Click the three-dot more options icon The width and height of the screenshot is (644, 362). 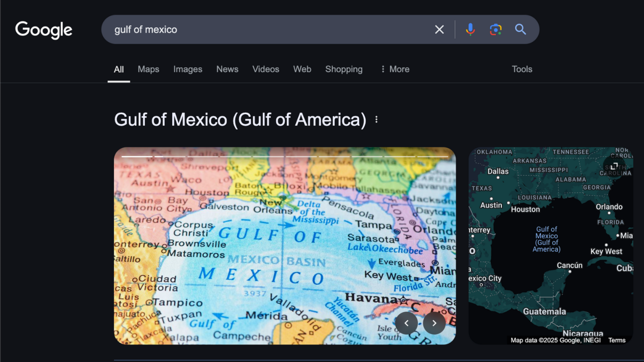tap(376, 119)
